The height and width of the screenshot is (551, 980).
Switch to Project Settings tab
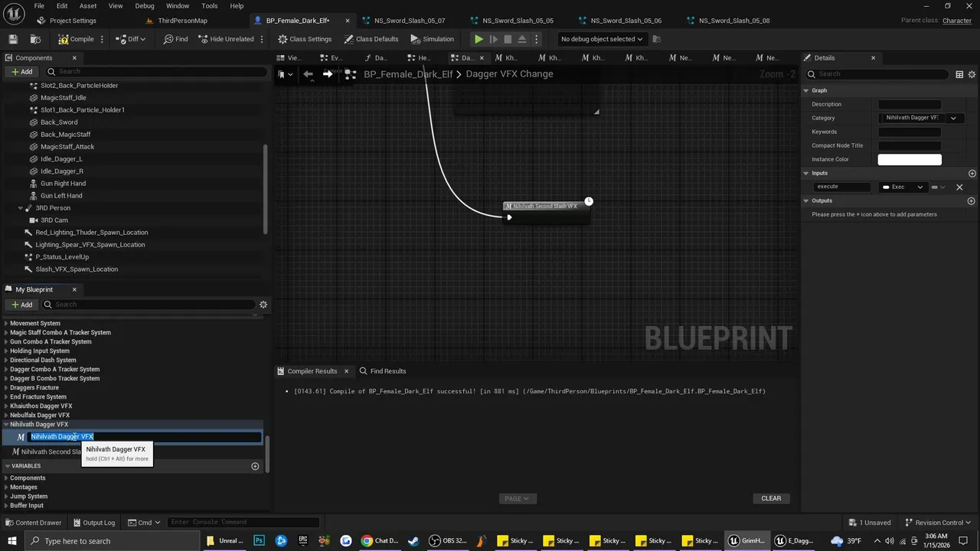click(73, 21)
